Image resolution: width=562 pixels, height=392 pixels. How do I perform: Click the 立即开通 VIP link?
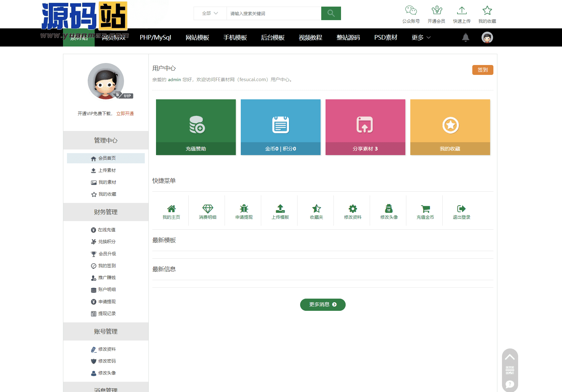point(125,114)
